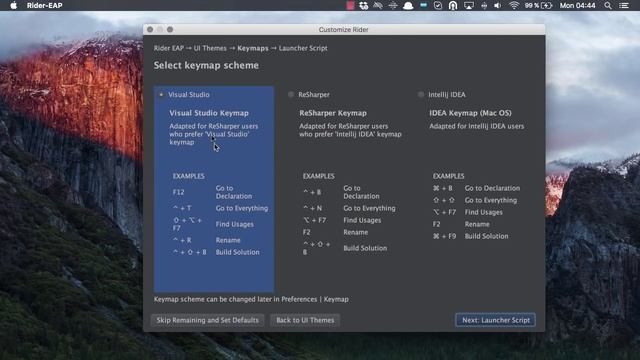Click the Dropbox sync menu bar icon
The height and width of the screenshot is (360, 640).
tap(363, 5)
